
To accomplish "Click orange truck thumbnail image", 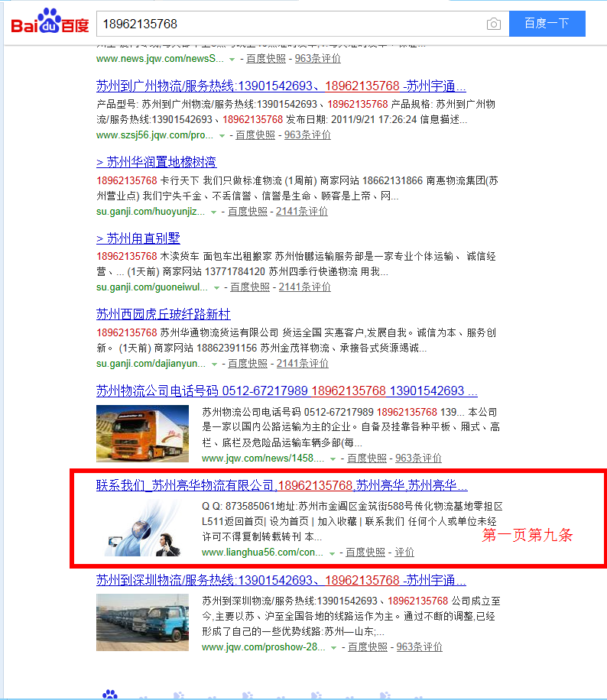I will [142, 433].
